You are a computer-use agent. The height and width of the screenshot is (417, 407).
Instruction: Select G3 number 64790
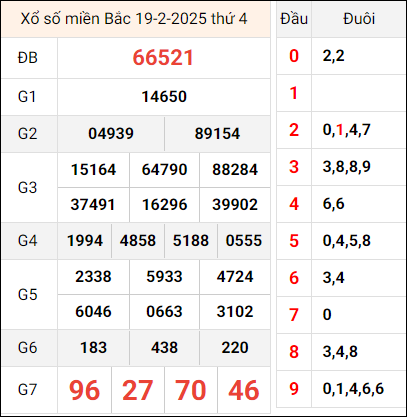click(164, 170)
